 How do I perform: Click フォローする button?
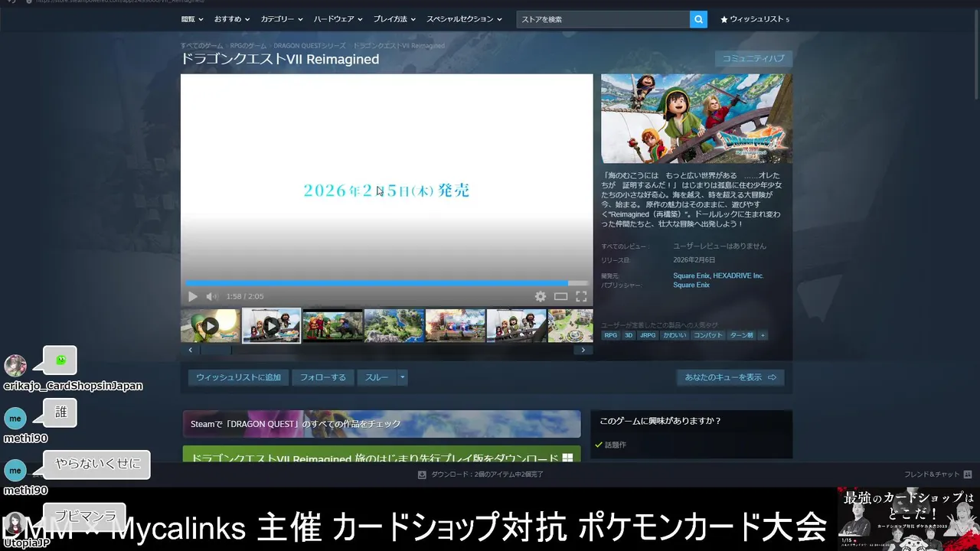click(322, 377)
